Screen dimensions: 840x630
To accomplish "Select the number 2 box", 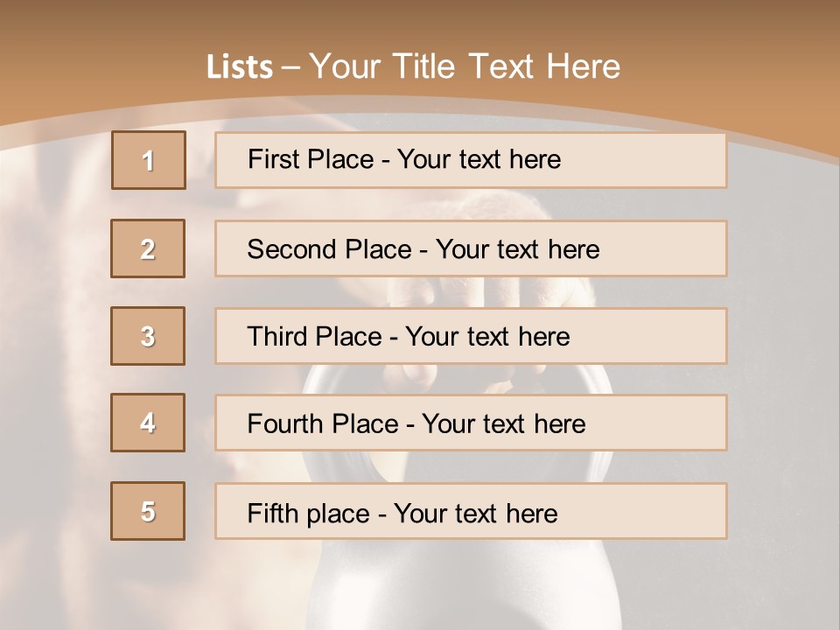I will click(148, 248).
